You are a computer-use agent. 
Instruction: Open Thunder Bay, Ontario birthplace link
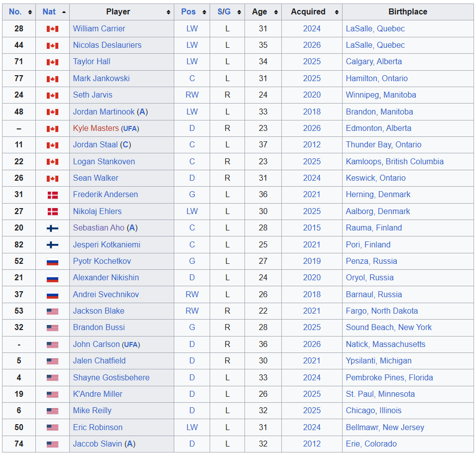click(383, 144)
